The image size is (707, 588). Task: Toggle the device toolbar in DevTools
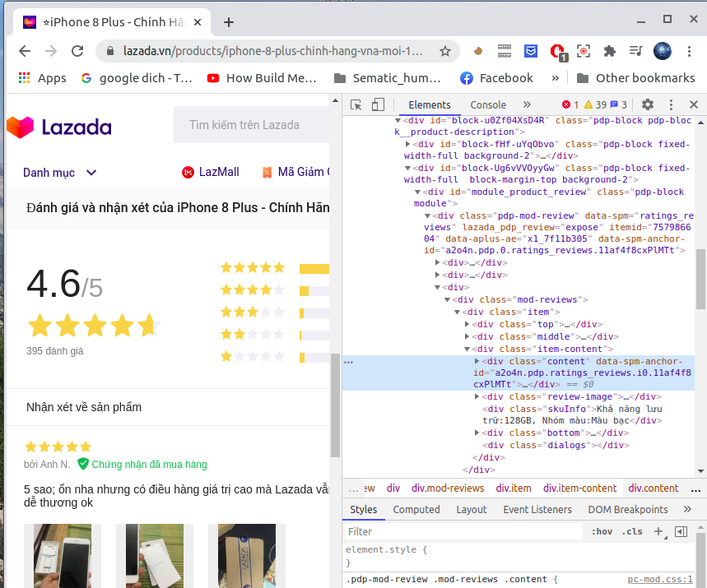point(378,105)
